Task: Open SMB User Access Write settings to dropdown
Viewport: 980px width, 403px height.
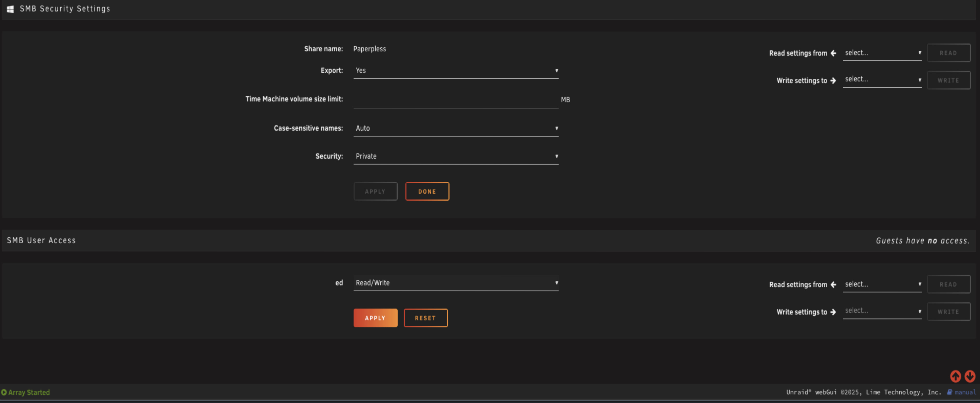Action: [882, 311]
